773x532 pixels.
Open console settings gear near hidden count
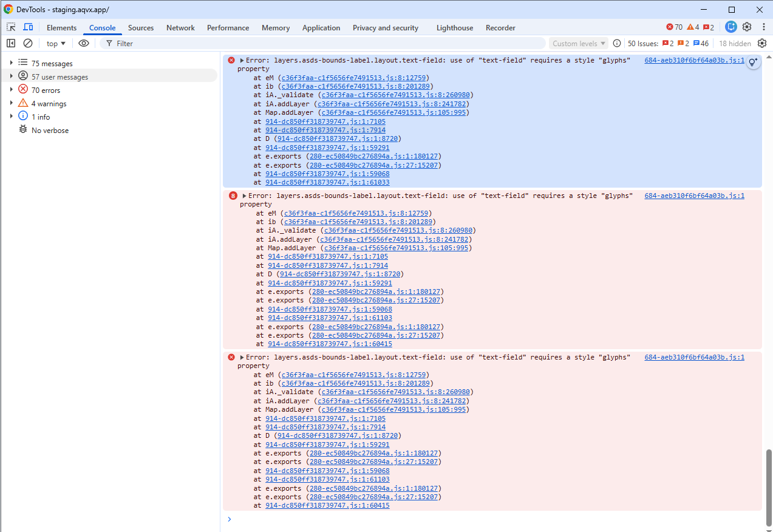pyautogui.click(x=762, y=43)
